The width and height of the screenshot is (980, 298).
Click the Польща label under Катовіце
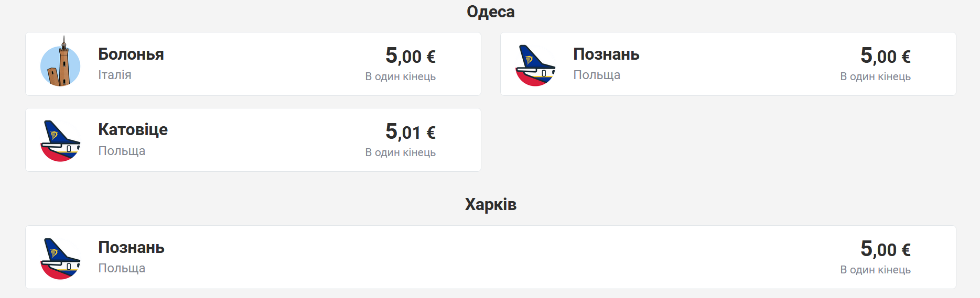pyautogui.click(x=122, y=151)
